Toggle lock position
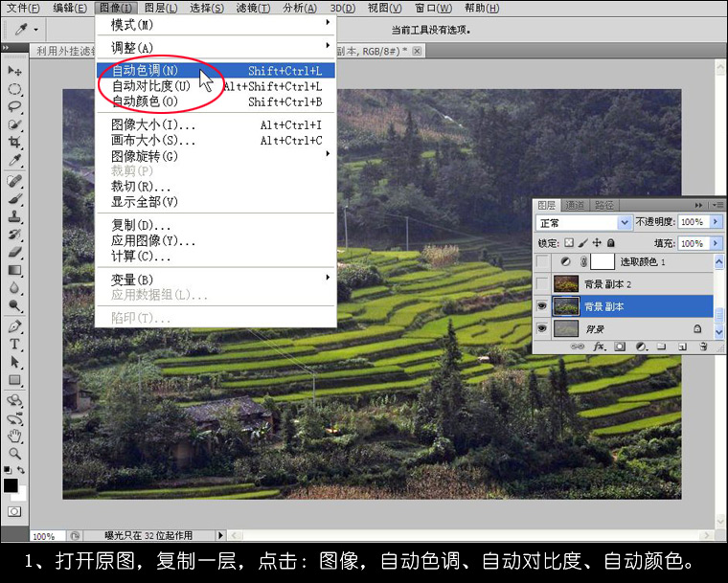This screenshot has height=583, width=728. pyautogui.click(x=597, y=243)
